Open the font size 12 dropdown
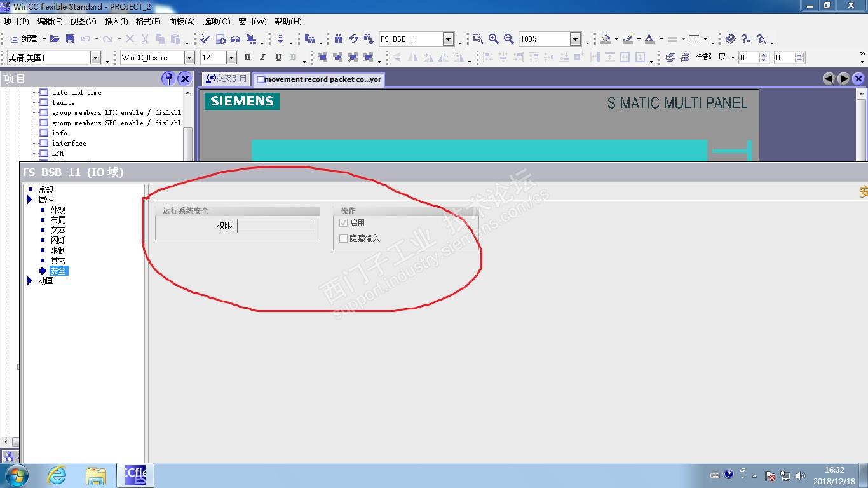The width and height of the screenshot is (868, 488). 231,58
